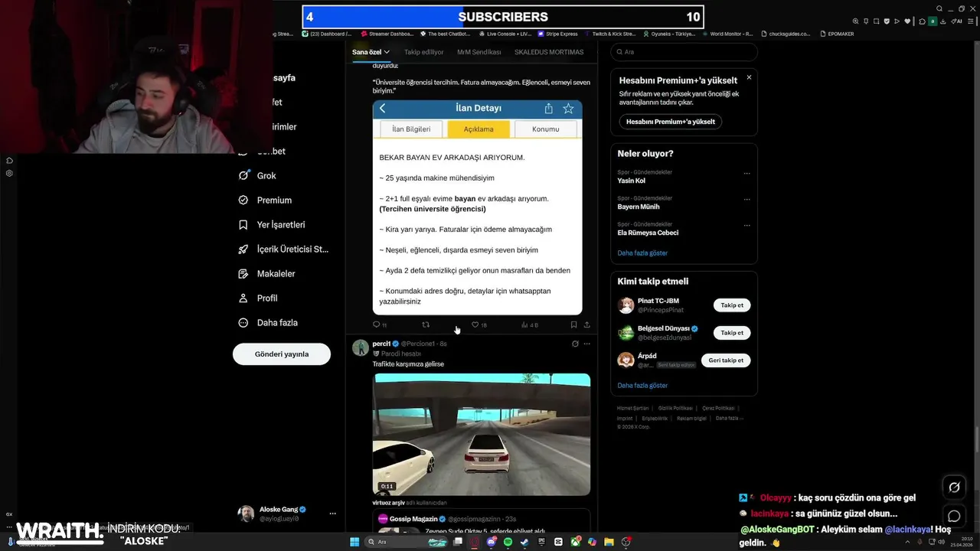Expand the Sana özel dropdown chevron
Image resolution: width=980 pixels, height=551 pixels.
click(387, 52)
